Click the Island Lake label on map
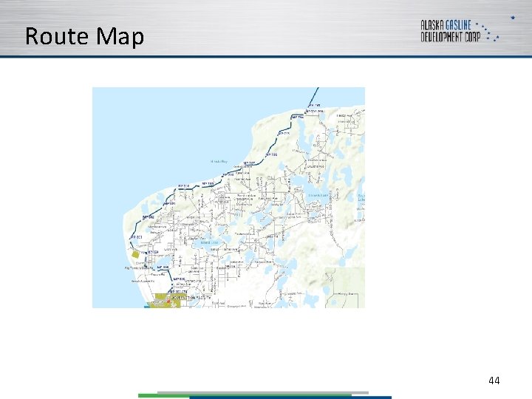The height and width of the screenshot is (399, 532). click(x=209, y=242)
